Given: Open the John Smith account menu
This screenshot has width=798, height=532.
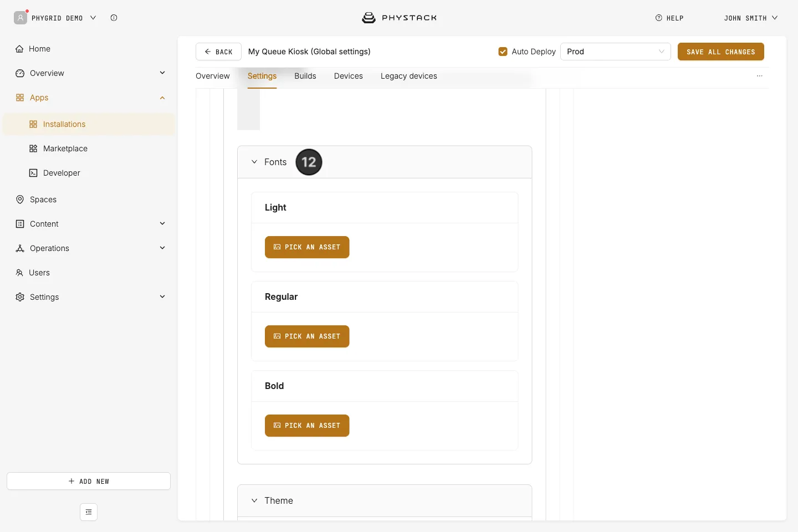Looking at the screenshot, I should (x=751, y=18).
